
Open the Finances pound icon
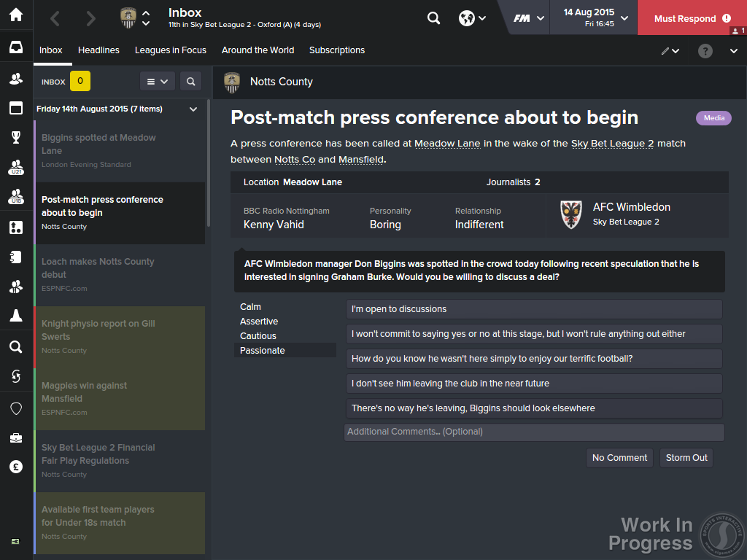click(16, 467)
